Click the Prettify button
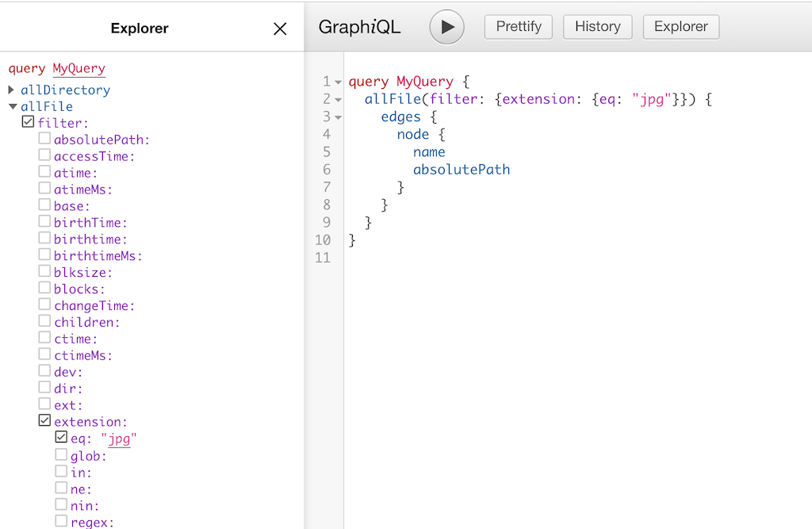Viewport: 812px width, 529px height. 518,26
